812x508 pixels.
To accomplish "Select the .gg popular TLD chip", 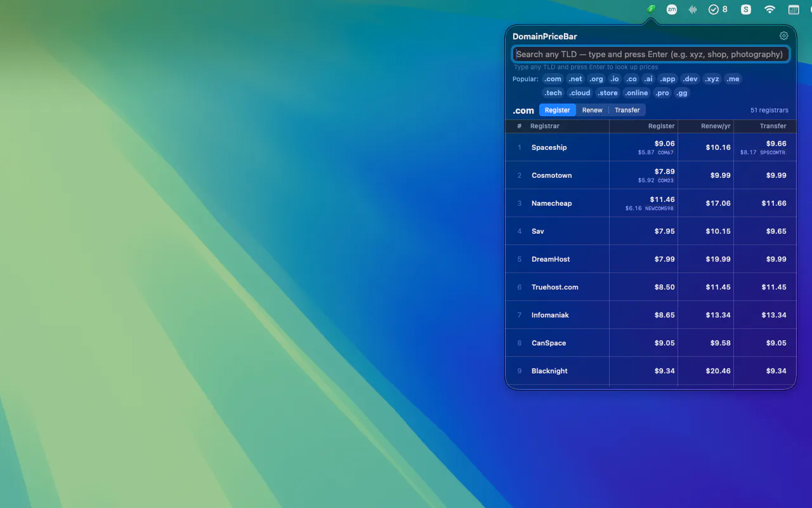I will pos(682,93).
